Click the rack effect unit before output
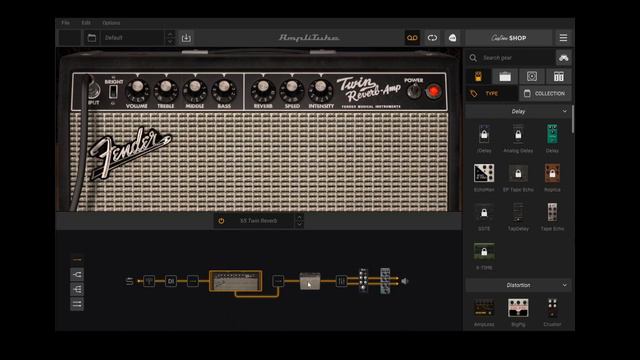Viewport: 640px width, 360px height. (x=385, y=281)
